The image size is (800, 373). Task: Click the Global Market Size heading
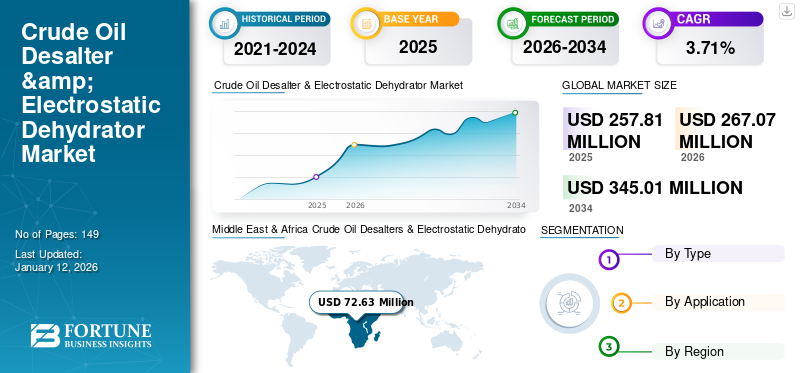tap(619, 86)
